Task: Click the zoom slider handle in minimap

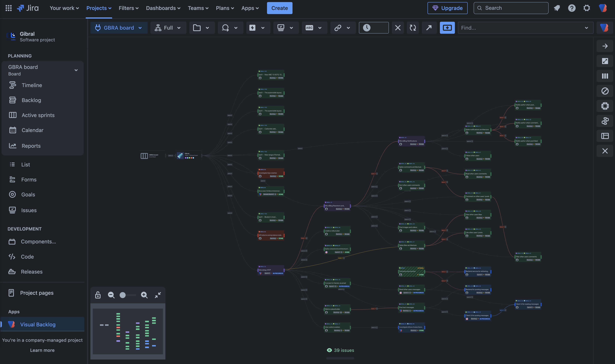Action: coord(123,295)
